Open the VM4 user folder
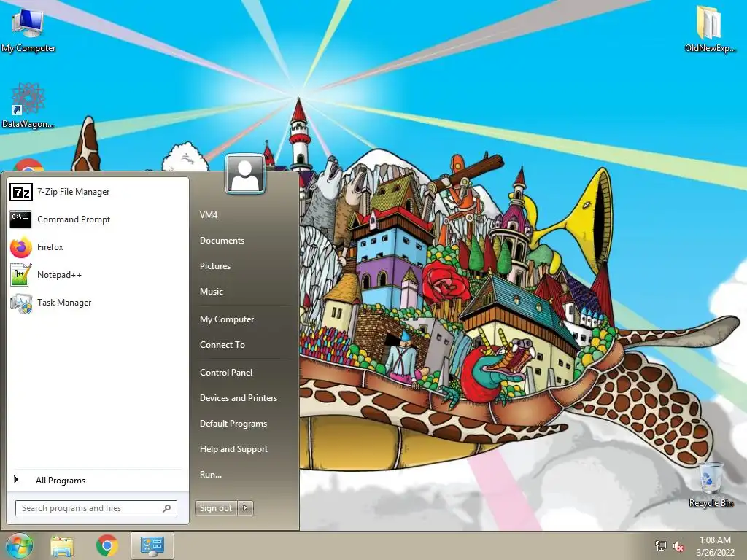Viewport: 747px width, 560px height. [x=209, y=215]
